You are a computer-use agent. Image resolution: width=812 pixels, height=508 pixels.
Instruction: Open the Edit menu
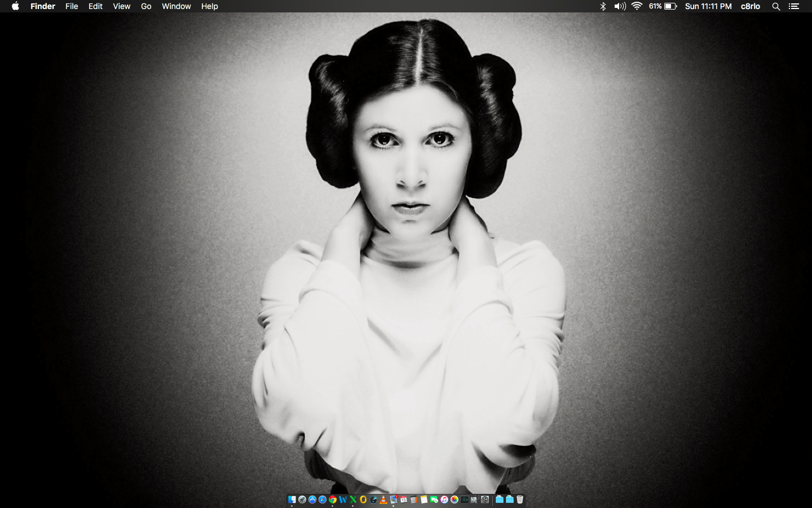pos(95,6)
